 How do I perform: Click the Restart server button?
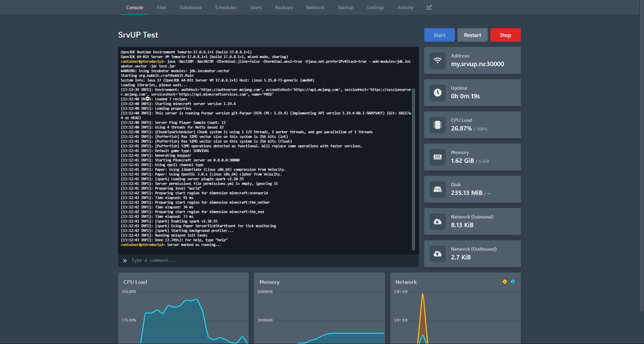click(473, 35)
